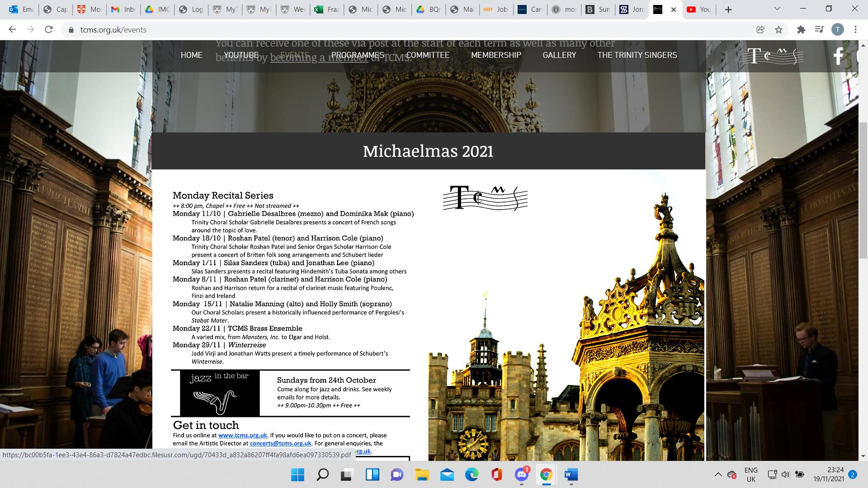Image resolution: width=868 pixels, height=488 pixels.
Task: Open Microsoft Word from taskbar
Action: 571,475
